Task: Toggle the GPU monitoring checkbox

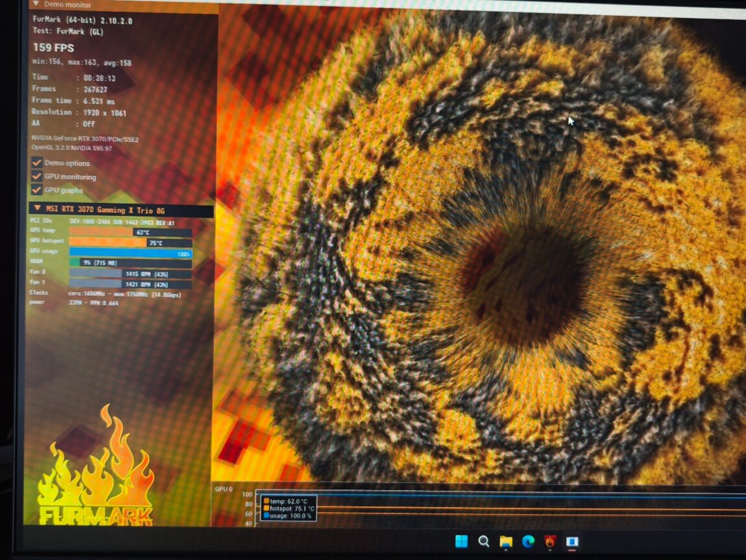Action: 37,177
